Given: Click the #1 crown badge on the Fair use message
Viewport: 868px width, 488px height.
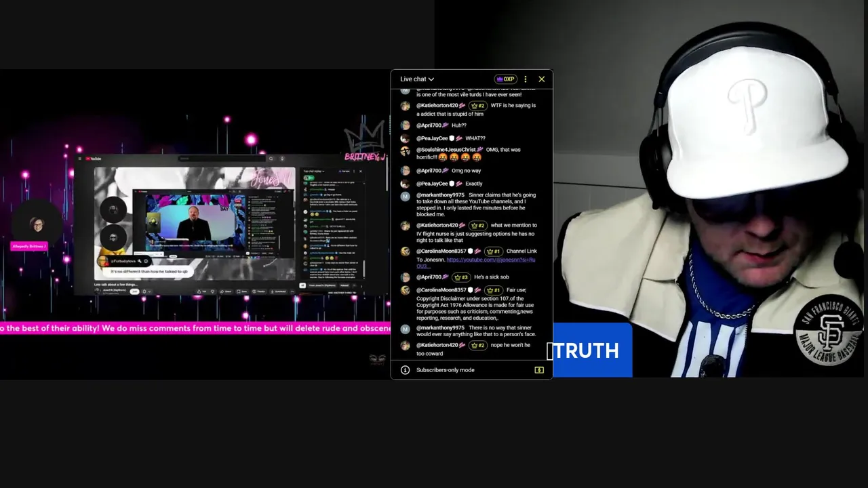Looking at the screenshot, I should pyautogui.click(x=493, y=290).
